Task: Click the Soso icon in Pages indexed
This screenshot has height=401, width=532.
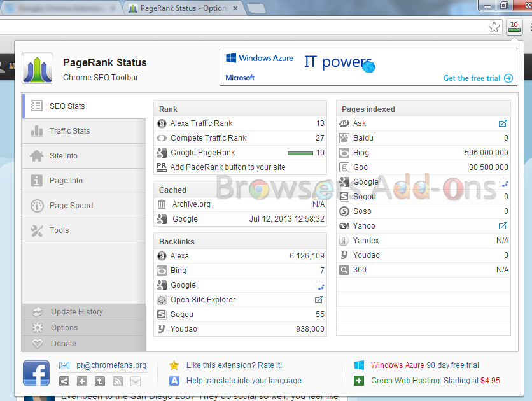Action: pyautogui.click(x=344, y=211)
